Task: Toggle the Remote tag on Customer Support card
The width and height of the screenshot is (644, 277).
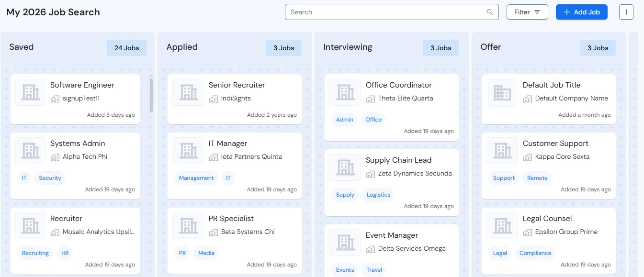Action: click(537, 177)
